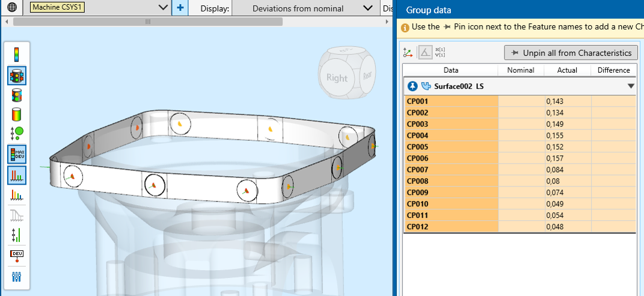Click the Right face of the view cube
Viewport: 644px width, 296px height.
[337, 78]
